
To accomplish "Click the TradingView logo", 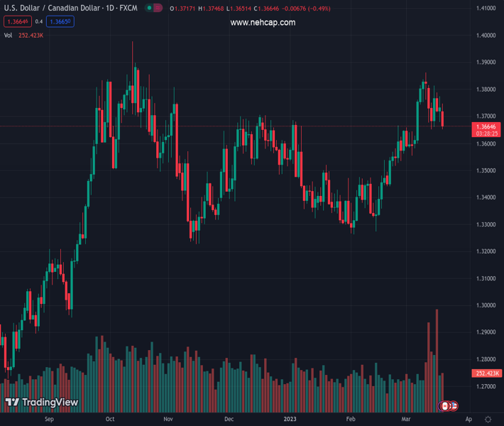I will point(42,402).
